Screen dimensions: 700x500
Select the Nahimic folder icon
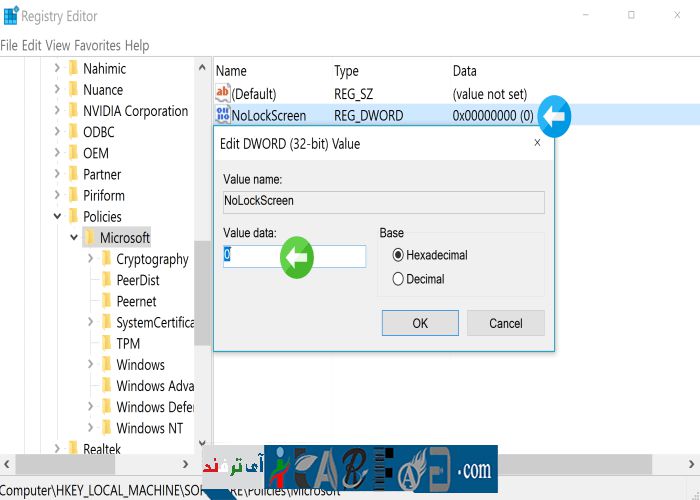73,69
